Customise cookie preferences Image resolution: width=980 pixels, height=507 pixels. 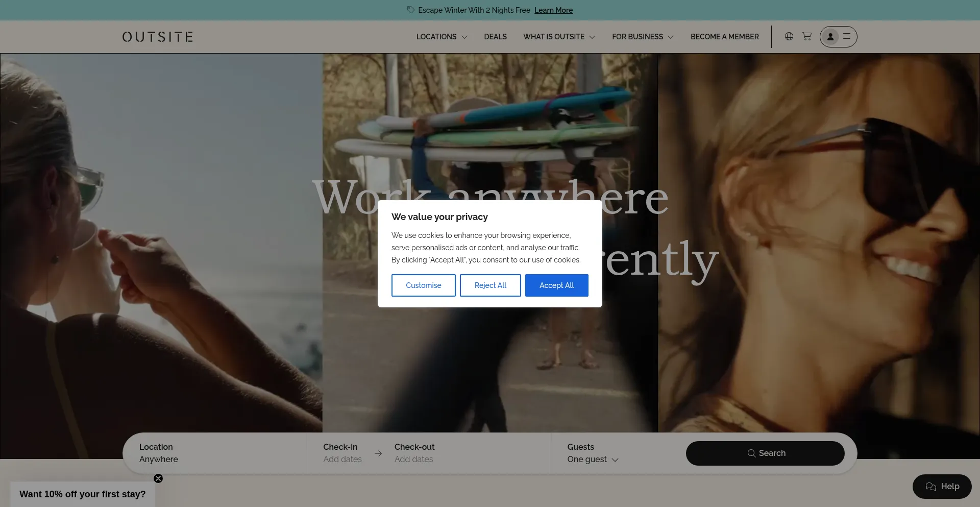[x=423, y=285]
